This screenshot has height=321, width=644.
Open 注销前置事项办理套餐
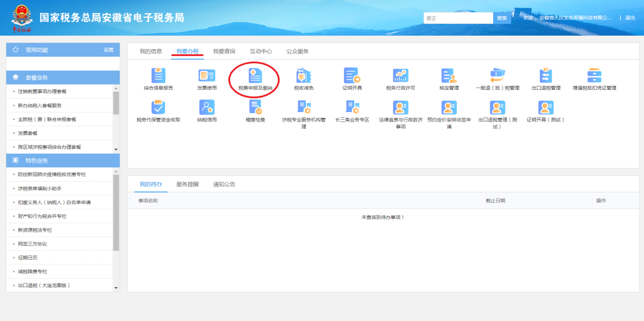(x=42, y=92)
